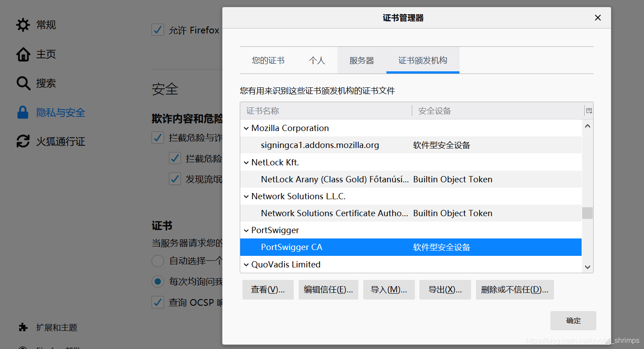The height and width of the screenshot is (349, 644).
Task: Close the Certificate Manager dialog
Action: click(598, 18)
